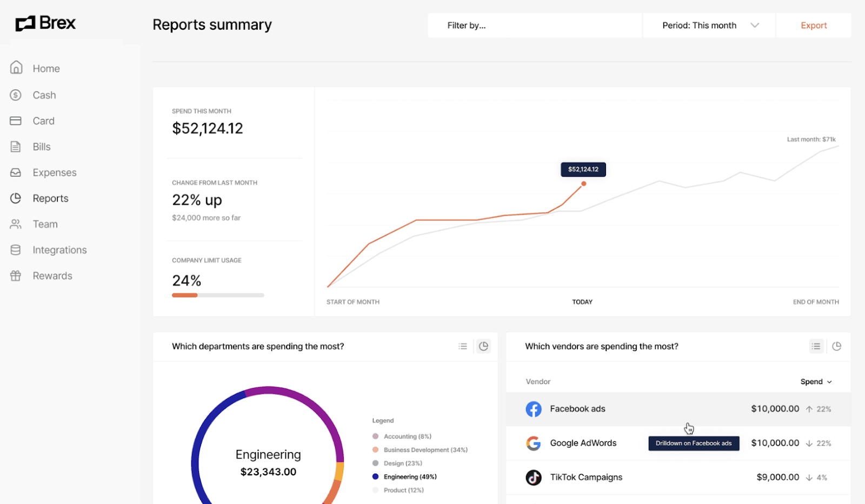Click the Last month: $71k chart label
Image resolution: width=865 pixels, height=504 pixels.
tap(811, 139)
